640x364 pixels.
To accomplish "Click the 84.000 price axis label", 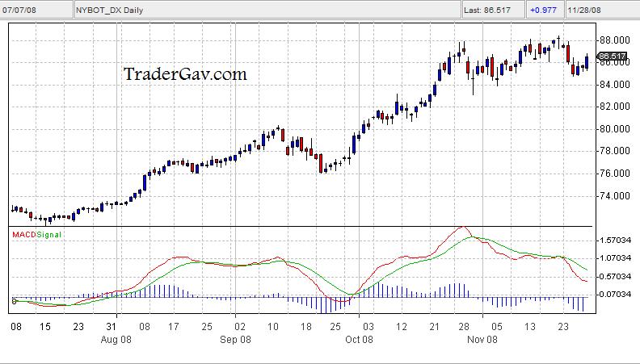I will (614, 85).
